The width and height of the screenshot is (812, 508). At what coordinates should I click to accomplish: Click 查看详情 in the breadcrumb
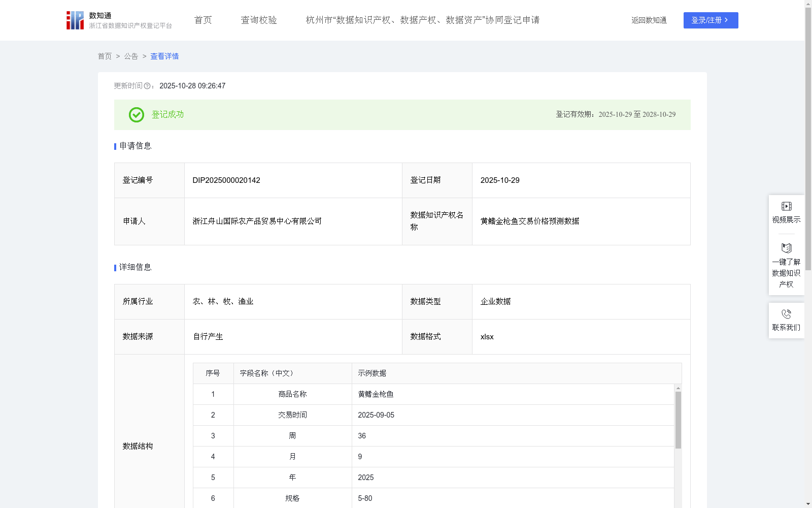(164, 56)
